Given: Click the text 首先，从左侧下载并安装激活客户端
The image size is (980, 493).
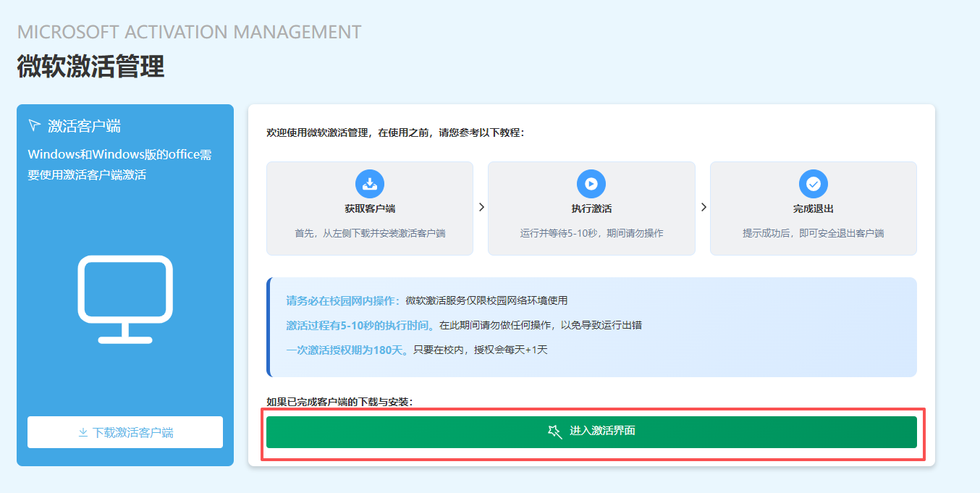Looking at the screenshot, I should (x=370, y=233).
